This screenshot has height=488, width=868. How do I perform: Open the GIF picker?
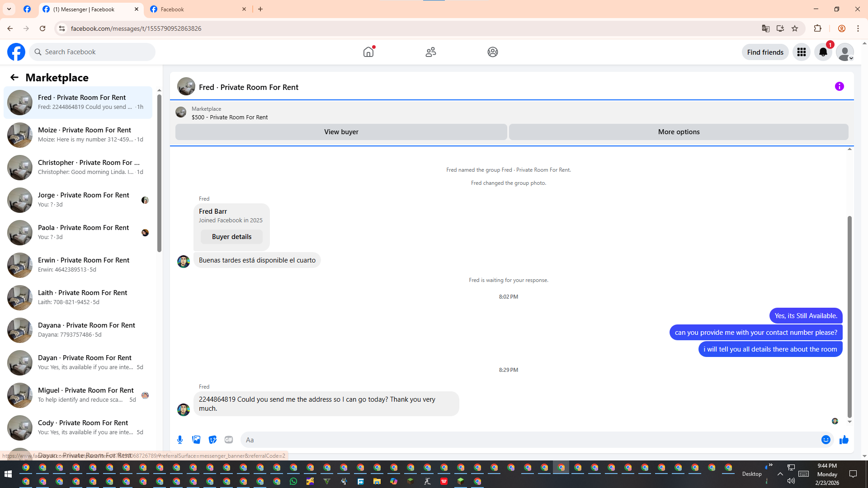pos(229,440)
